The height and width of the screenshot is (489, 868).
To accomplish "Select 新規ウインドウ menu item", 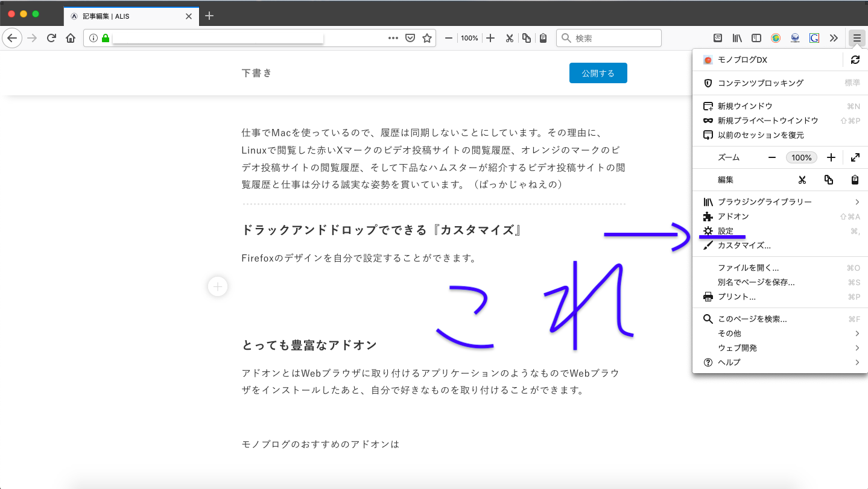I will (x=780, y=106).
